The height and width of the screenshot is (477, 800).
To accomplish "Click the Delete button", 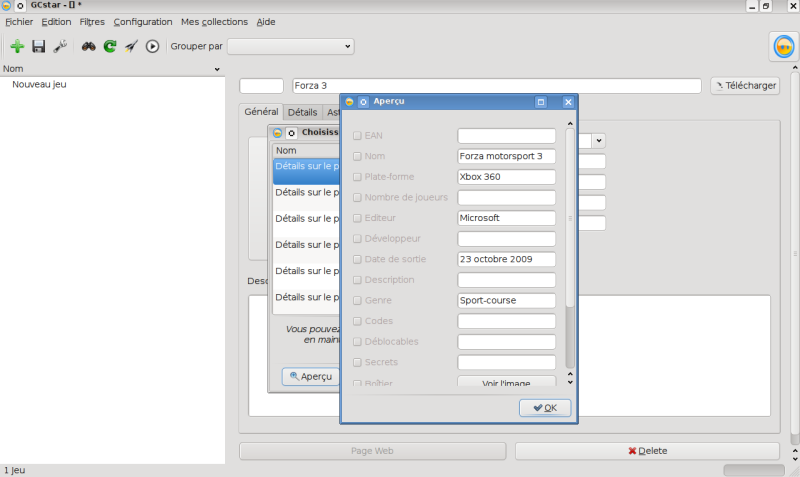I will (647, 451).
